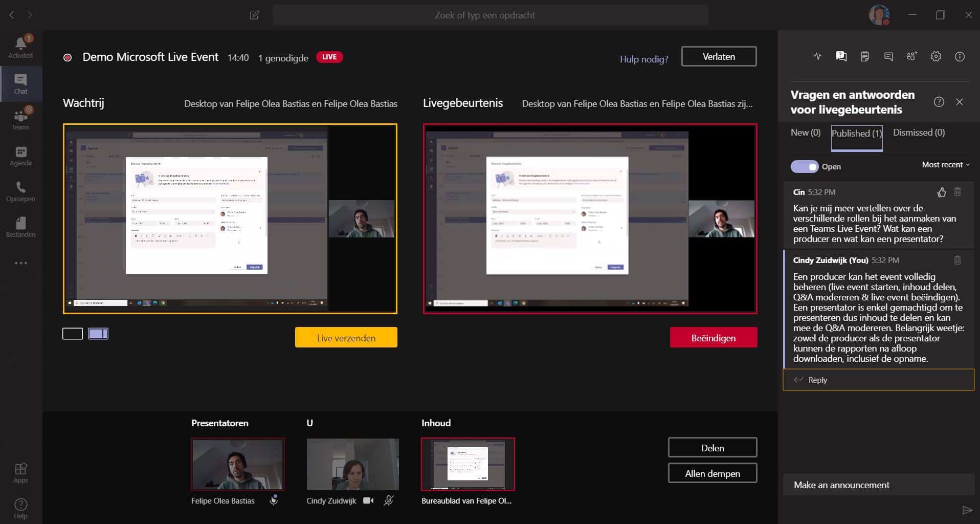Like Cin's question with thumbs up

click(x=942, y=192)
